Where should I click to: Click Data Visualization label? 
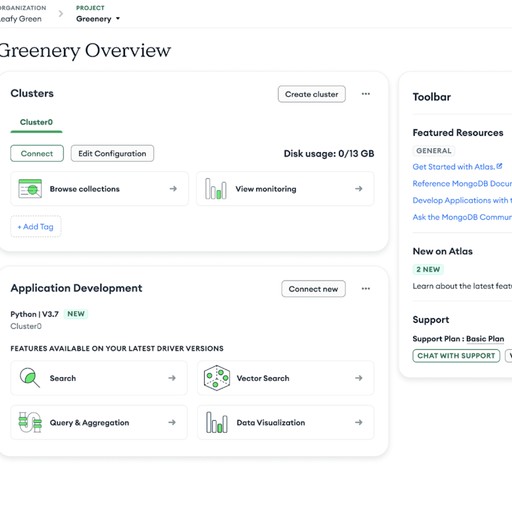pos(271,423)
